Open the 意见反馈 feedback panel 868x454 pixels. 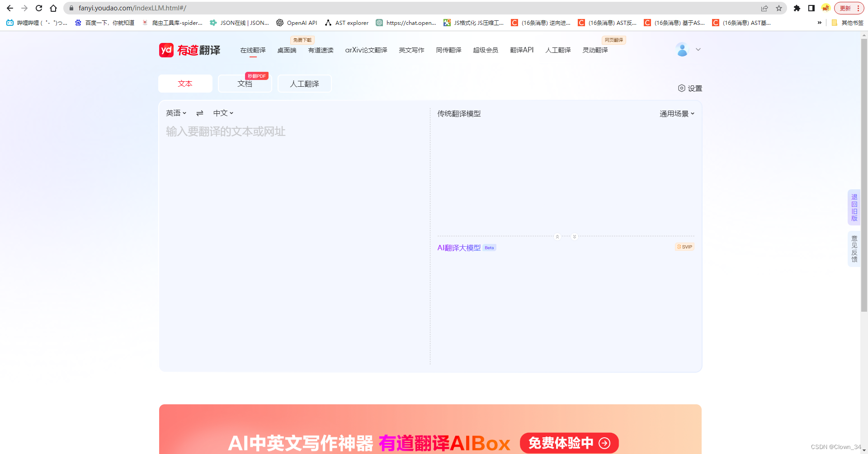[854, 248]
